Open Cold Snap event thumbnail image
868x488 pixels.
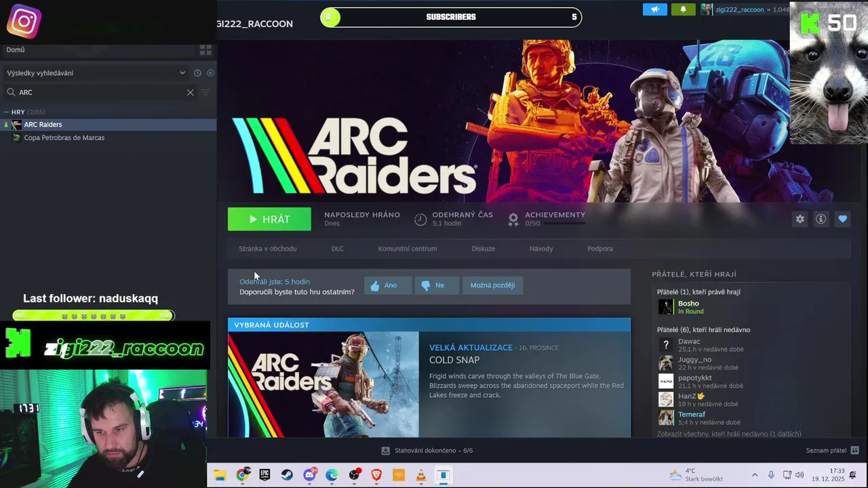click(323, 384)
